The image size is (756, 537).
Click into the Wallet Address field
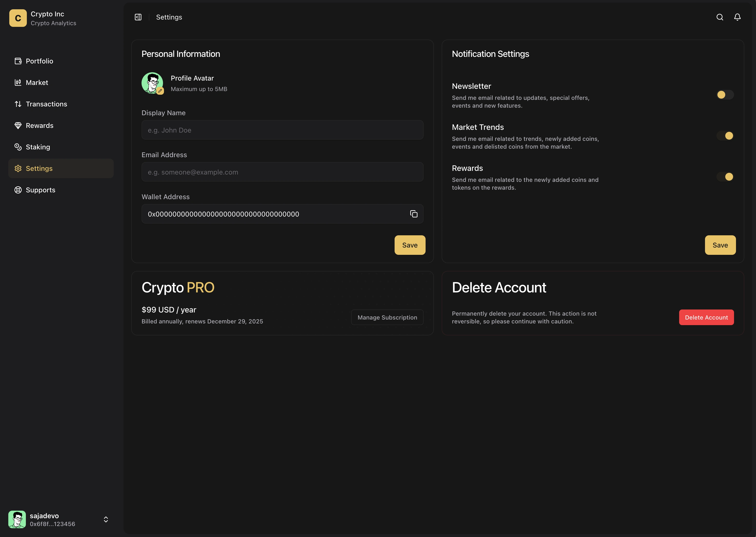(282, 214)
